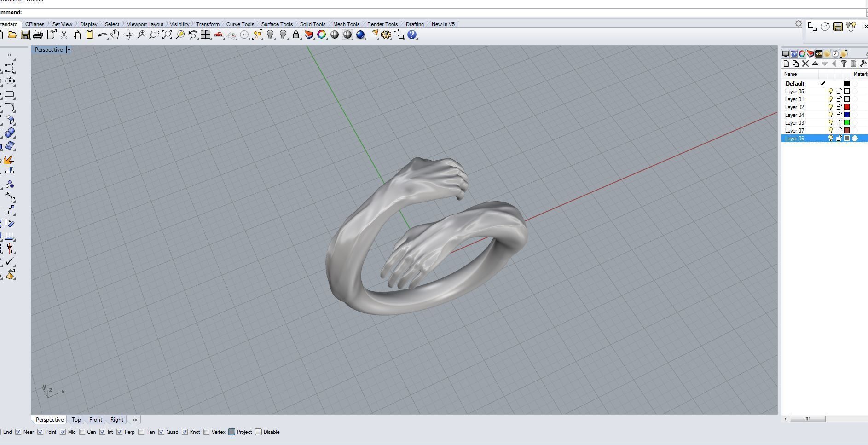The image size is (868, 445).
Task: Open Options with the gear icon
Action: (386, 35)
